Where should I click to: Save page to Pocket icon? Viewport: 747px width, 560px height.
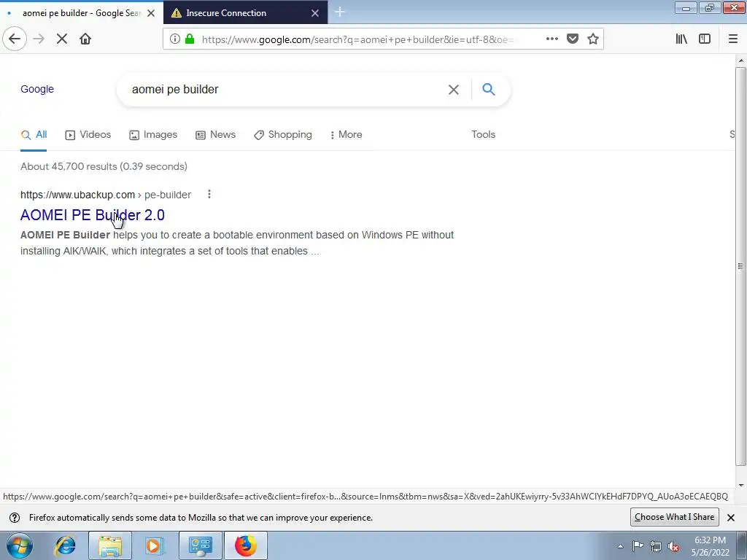point(573,39)
